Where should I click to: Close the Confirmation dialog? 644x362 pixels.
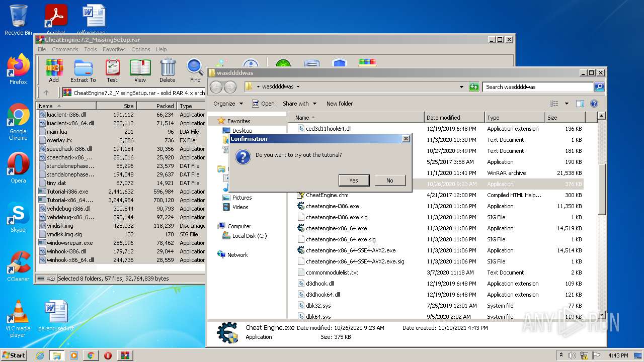click(x=406, y=139)
